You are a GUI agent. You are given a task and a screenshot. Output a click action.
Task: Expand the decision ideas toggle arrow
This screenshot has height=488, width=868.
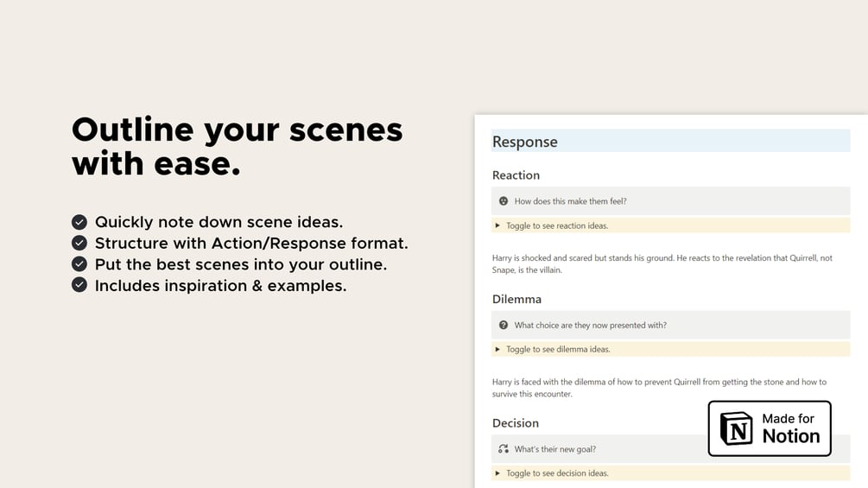click(x=497, y=473)
